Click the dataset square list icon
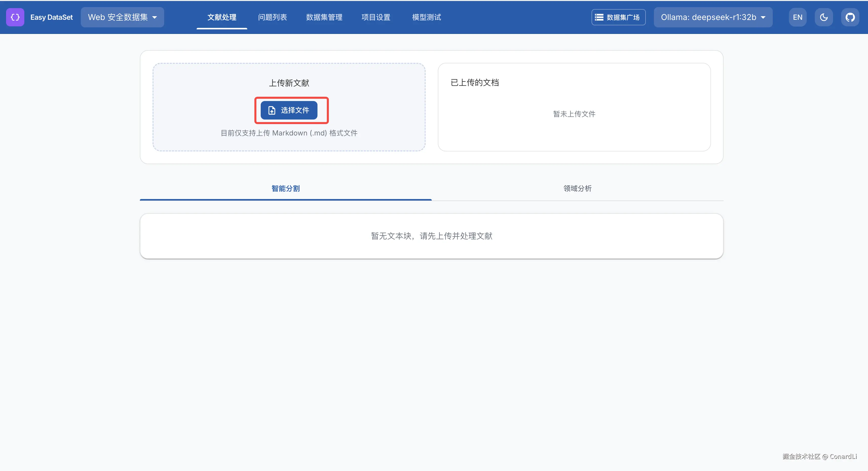 [599, 17]
